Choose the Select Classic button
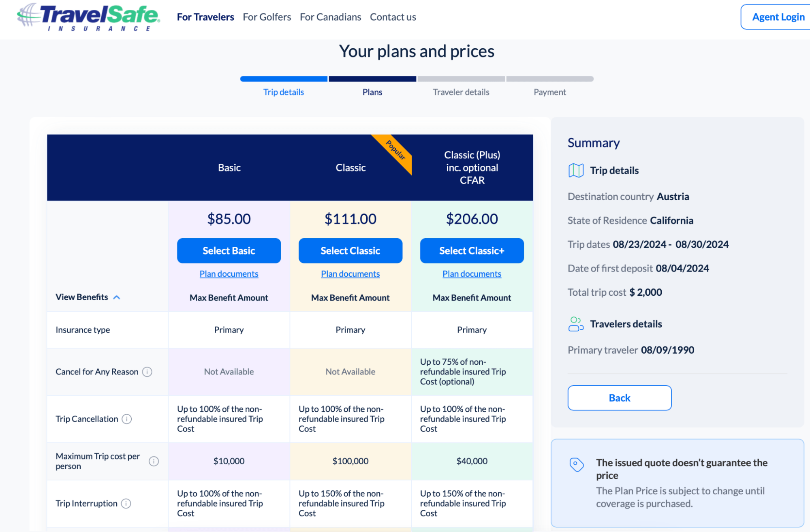Image resolution: width=810 pixels, height=532 pixels. 350,251
